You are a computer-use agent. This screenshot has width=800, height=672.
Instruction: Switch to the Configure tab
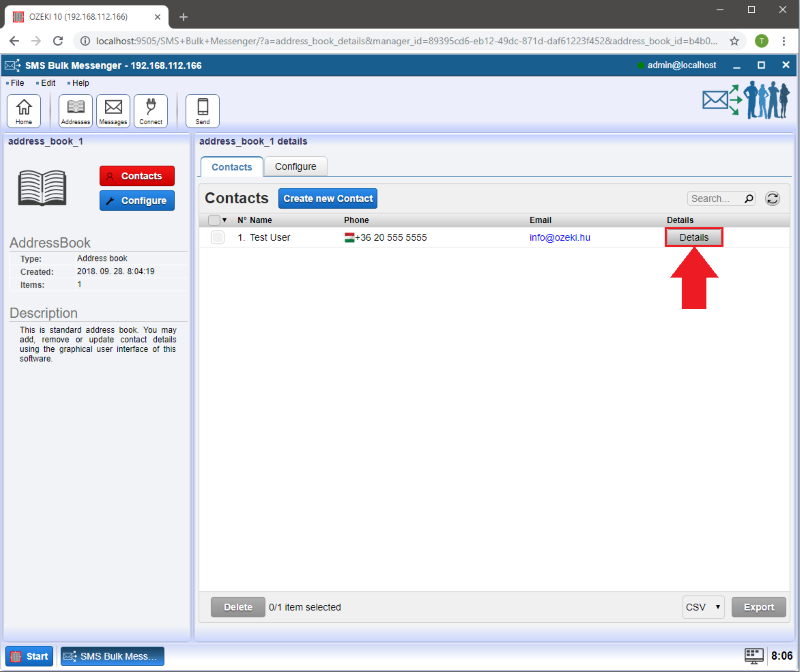coord(295,167)
